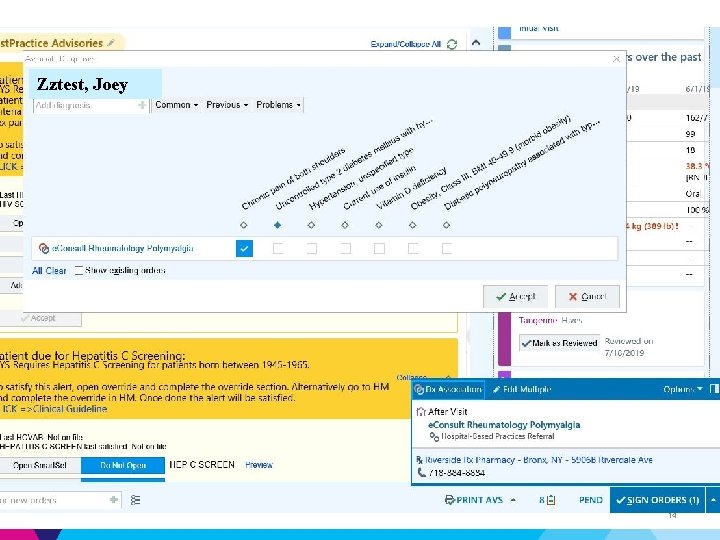Click the Print AVS button

point(474,500)
